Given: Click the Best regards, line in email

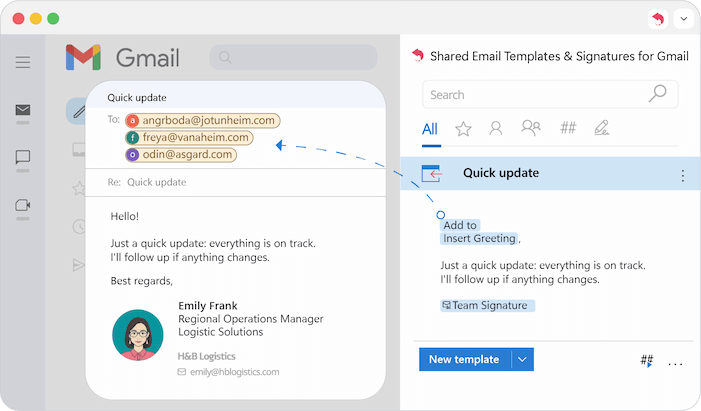Looking at the screenshot, I should 142,281.
